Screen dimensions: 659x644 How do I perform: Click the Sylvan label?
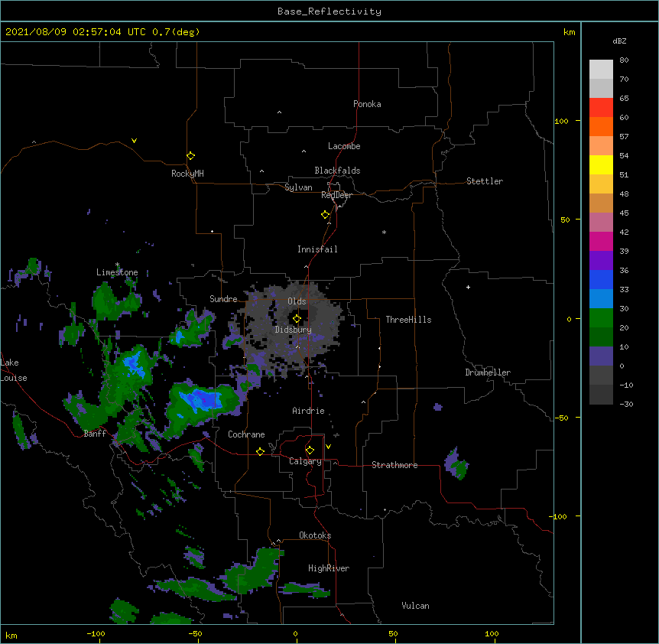(x=298, y=187)
